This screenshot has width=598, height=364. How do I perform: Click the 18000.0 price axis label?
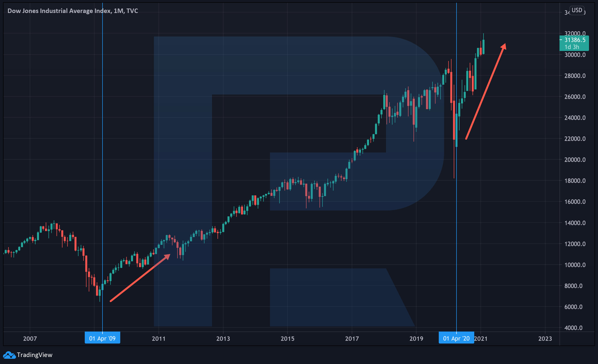pos(575,181)
